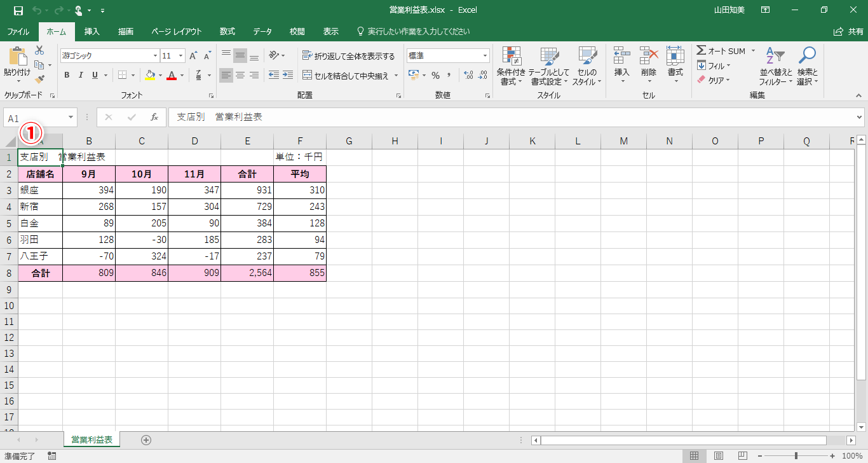
Task: Click the クリア clear button
Action: pyautogui.click(x=714, y=80)
